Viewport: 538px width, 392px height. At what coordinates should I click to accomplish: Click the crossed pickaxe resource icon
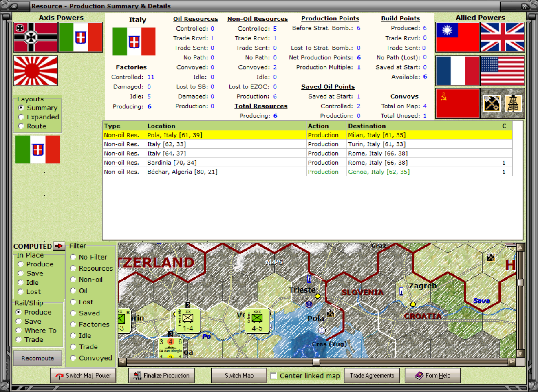click(492, 104)
